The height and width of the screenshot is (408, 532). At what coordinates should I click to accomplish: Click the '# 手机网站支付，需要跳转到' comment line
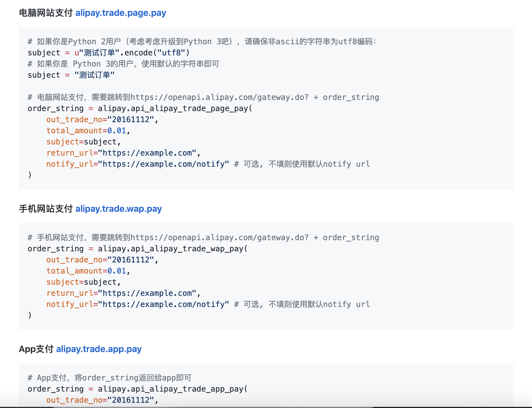pyautogui.click(x=203, y=237)
